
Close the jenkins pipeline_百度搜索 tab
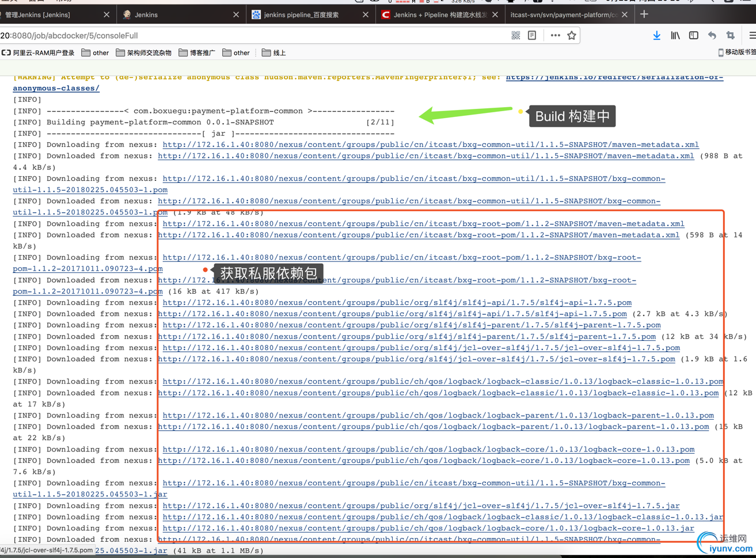[x=366, y=14]
